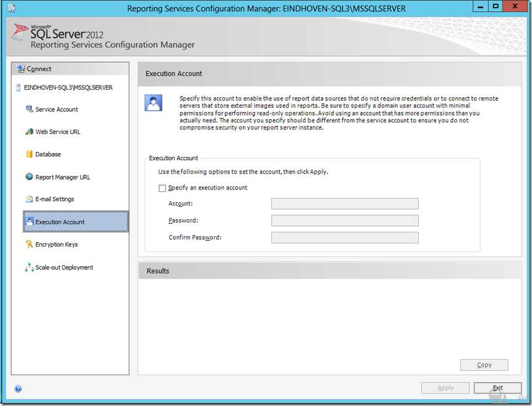This screenshot has height=406, width=532.
Task: Minimize the Configuration Manager window
Action: pos(480,6)
